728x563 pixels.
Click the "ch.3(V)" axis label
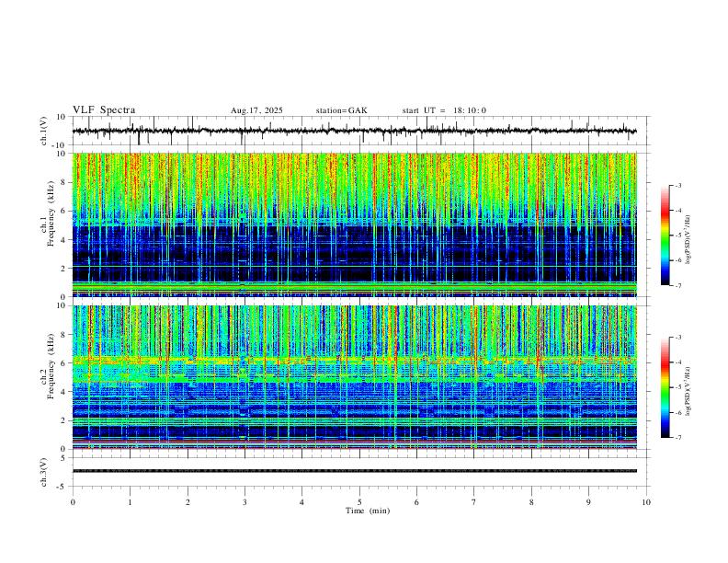44,472
